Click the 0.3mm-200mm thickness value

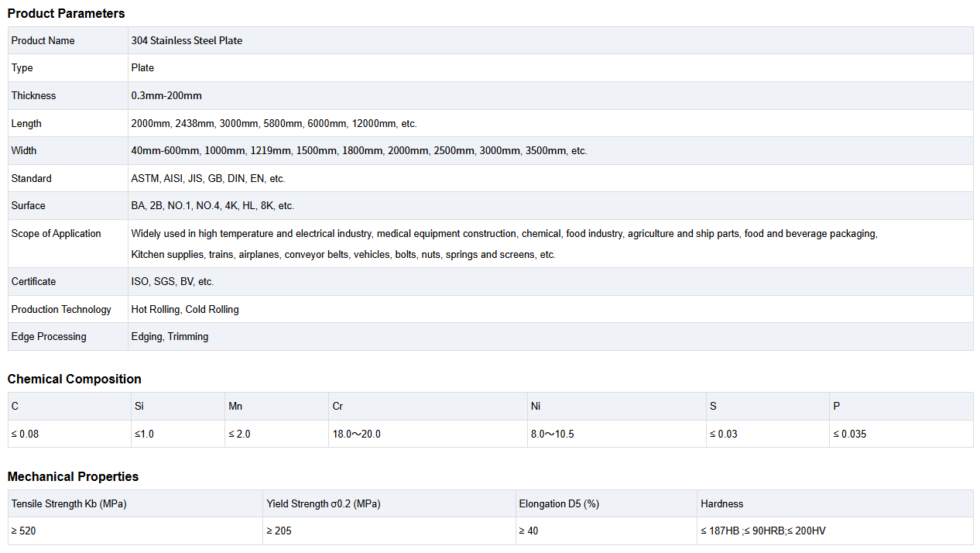click(166, 95)
